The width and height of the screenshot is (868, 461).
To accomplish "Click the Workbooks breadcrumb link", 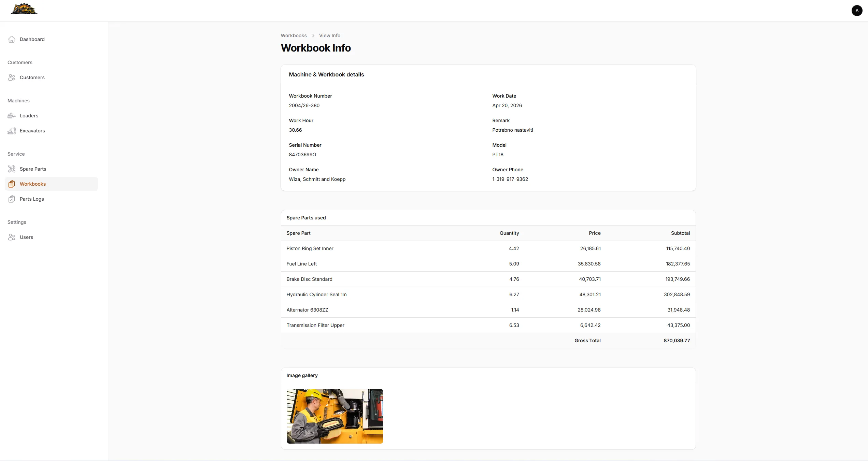I will 294,35.
